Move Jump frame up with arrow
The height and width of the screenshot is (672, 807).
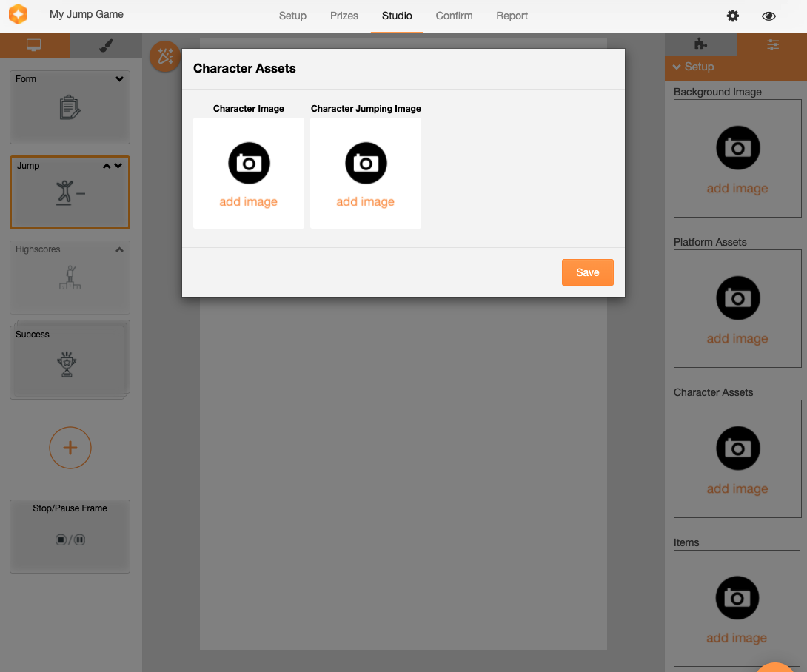coord(107,166)
